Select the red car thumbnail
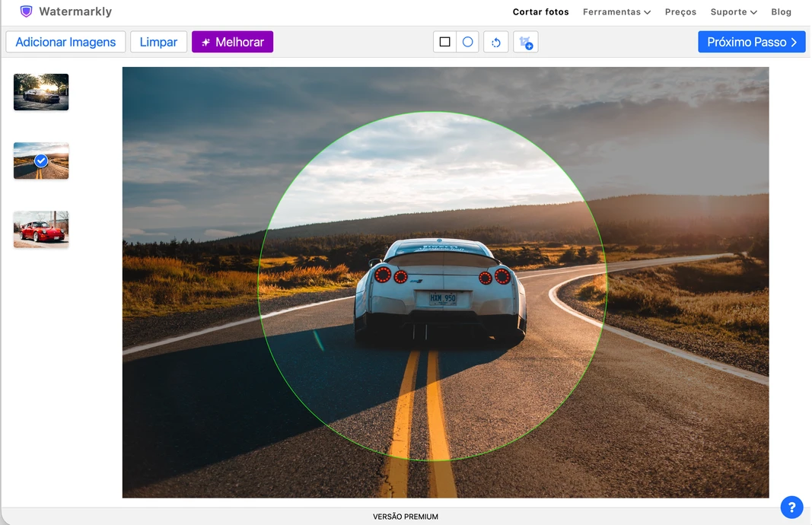Viewport: 812px width, 525px height. click(x=41, y=229)
